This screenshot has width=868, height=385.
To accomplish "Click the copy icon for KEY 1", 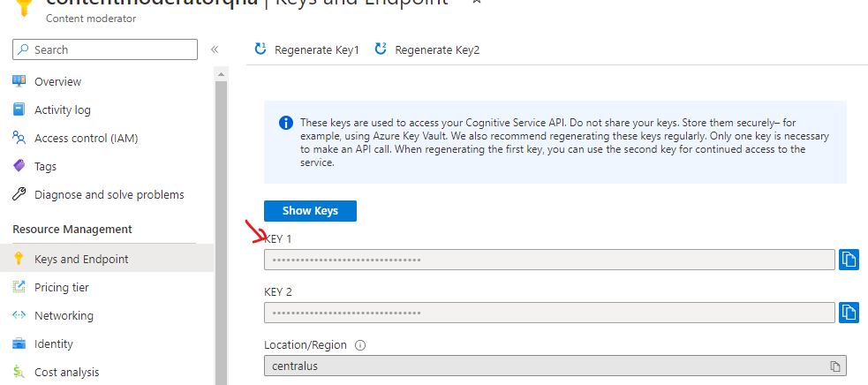I will [x=849, y=260].
